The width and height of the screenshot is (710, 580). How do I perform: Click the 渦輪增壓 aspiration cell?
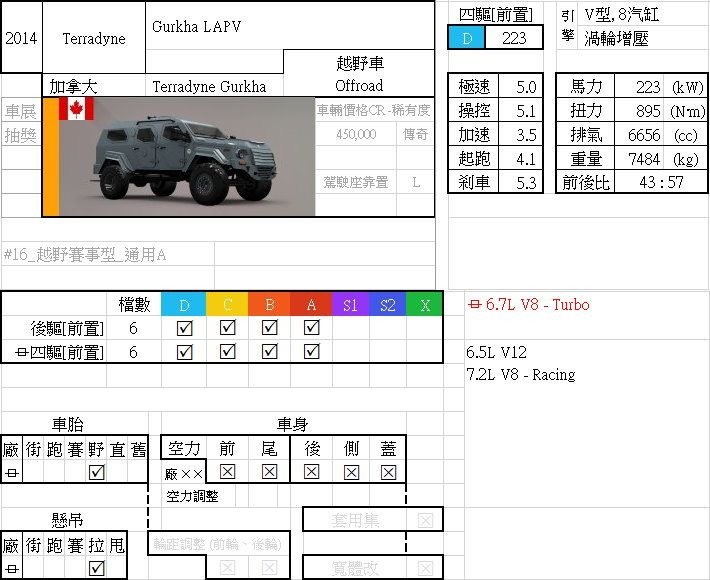click(x=643, y=38)
